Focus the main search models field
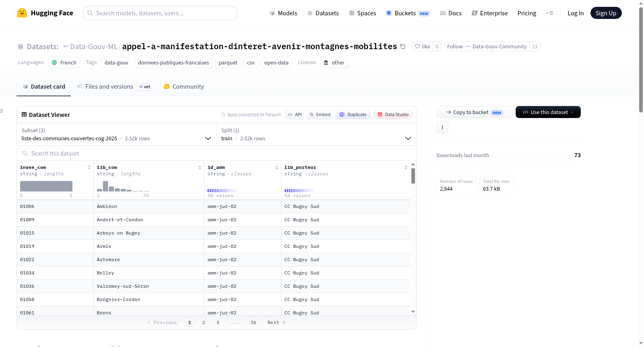The height and width of the screenshot is (347, 644). tap(160, 13)
